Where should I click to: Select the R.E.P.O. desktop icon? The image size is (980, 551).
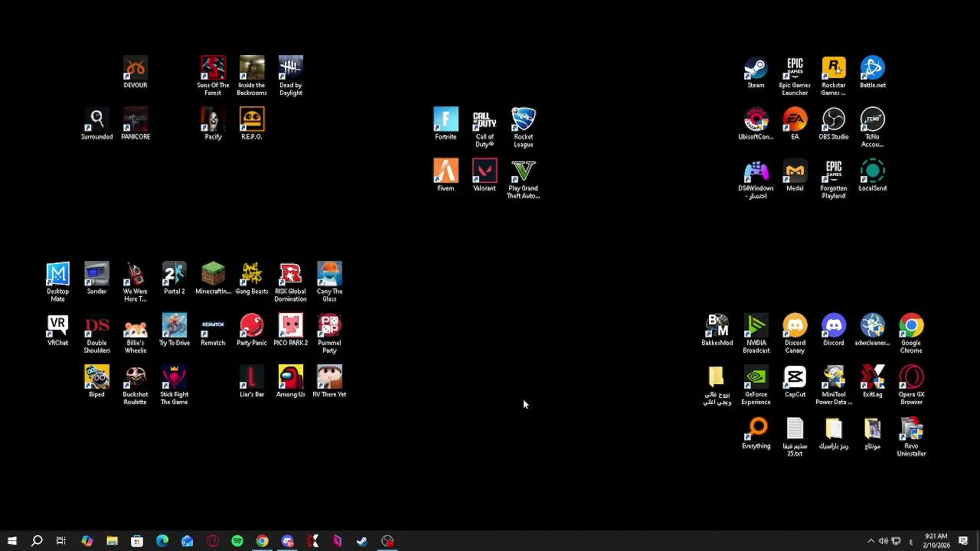tap(252, 124)
